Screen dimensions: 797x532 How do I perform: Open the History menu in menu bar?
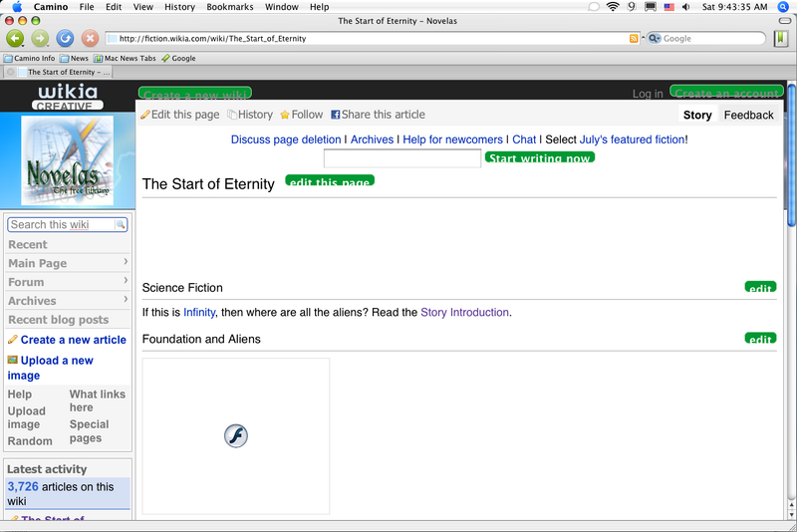[x=179, y=7]
